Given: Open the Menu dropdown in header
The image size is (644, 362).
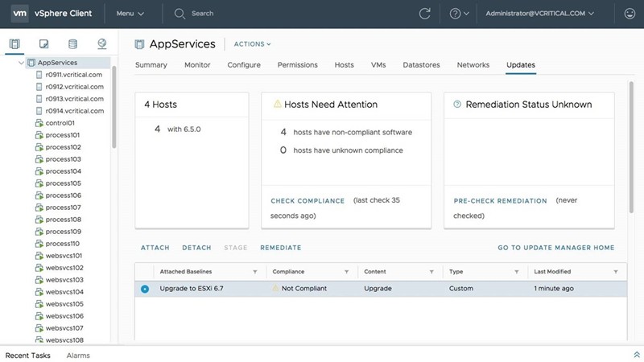Looking at the screenshot, I should pyautogui.click(x=130, y=14).
